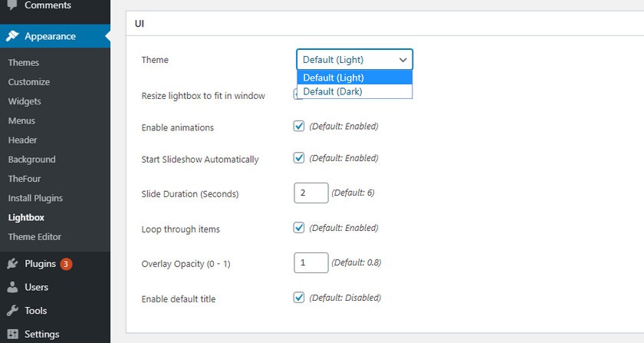This screenshot has width=644, height=343.
Task: Click the Comments speech bubble icon
Action: point(13,6)
